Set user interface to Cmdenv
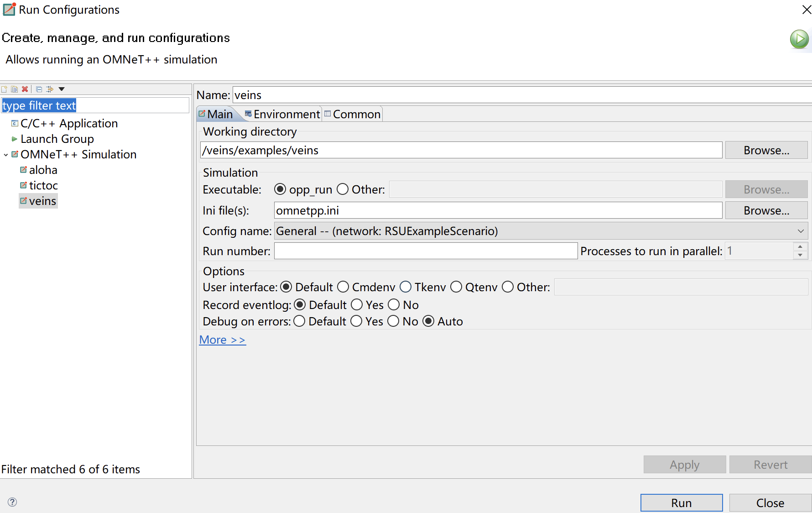This screenshot has height=513, width=812. point(343,287)
